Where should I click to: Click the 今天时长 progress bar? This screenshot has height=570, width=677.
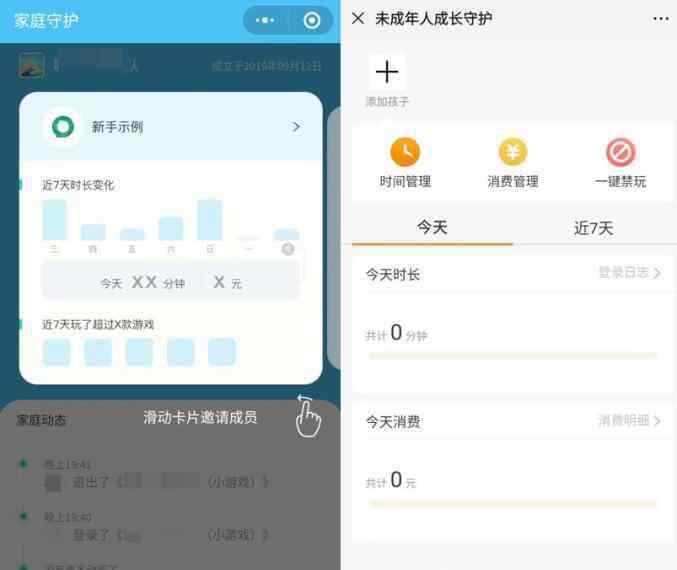pos(513,356)
